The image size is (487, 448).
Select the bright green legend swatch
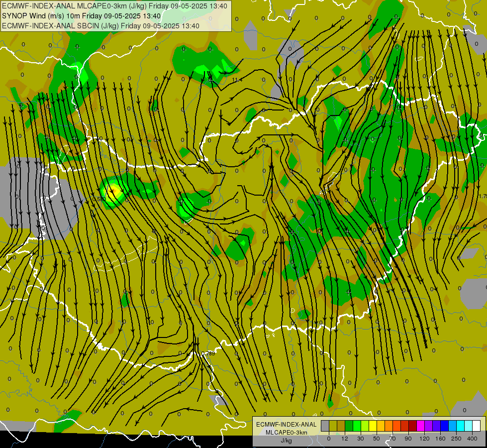tap(357, 426)
